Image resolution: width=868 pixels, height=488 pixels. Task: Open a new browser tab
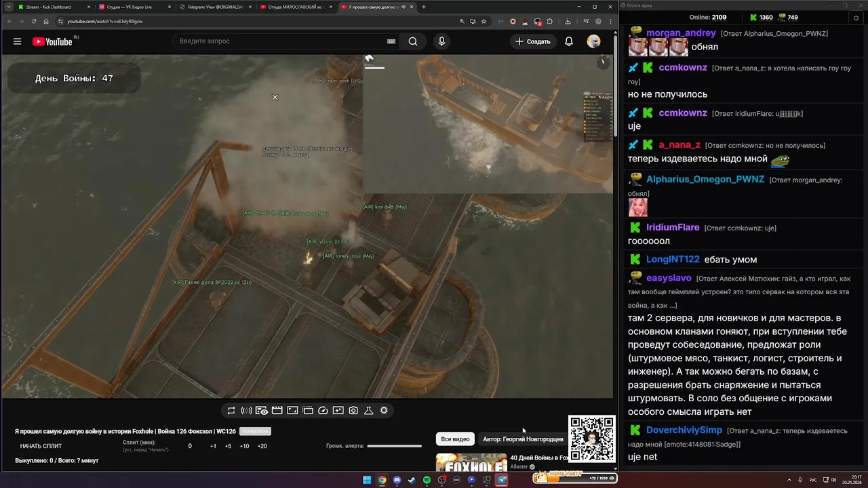[424, 7]
